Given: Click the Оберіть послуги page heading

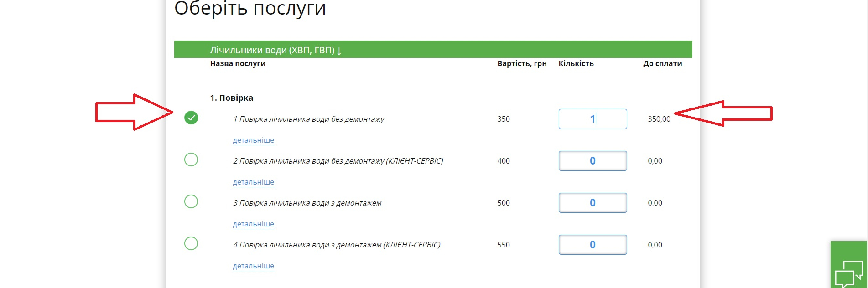Looking at the screenshot, I should (x=250, y=8).
